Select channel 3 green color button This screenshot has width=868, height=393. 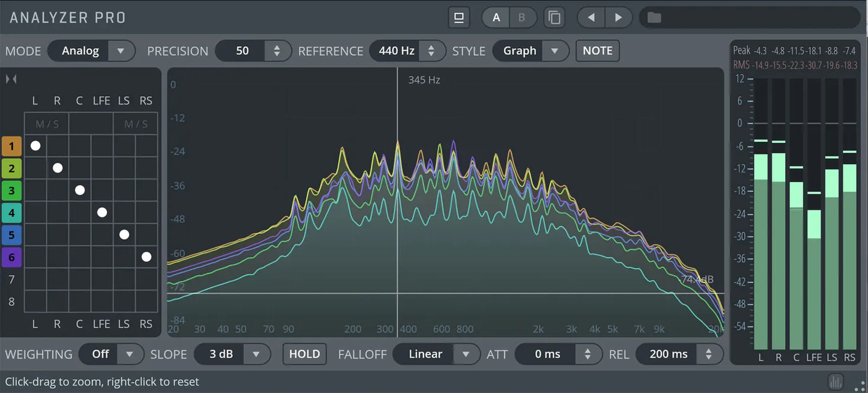pyautogui.click(x=11, y=190)
